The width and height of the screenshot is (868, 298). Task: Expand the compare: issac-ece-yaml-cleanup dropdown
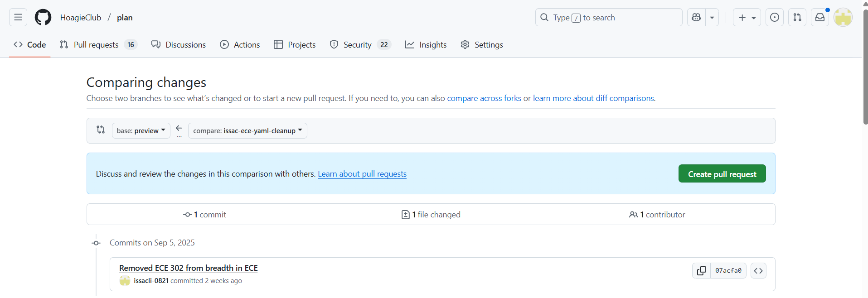point(247,130)
